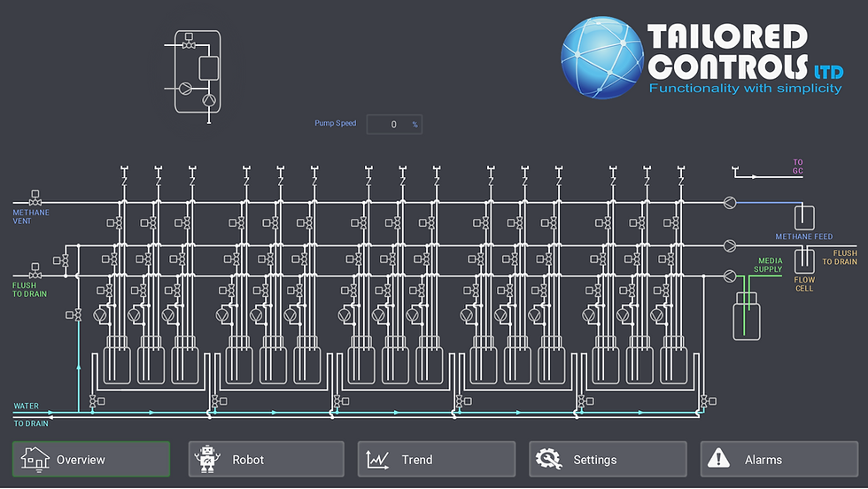Select the Methane Feed vessel icon

(804, 217)
